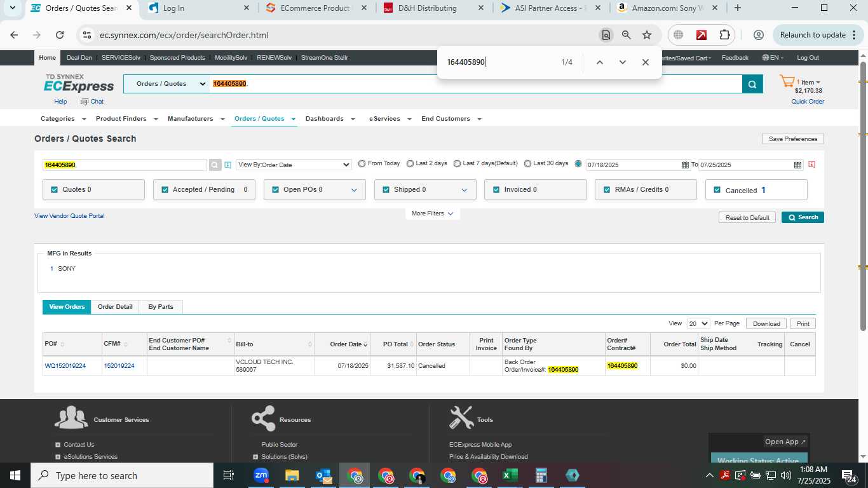Toggle the Invoiced checkbox
This screenshot has height=488, width=868.
point(496,189)
